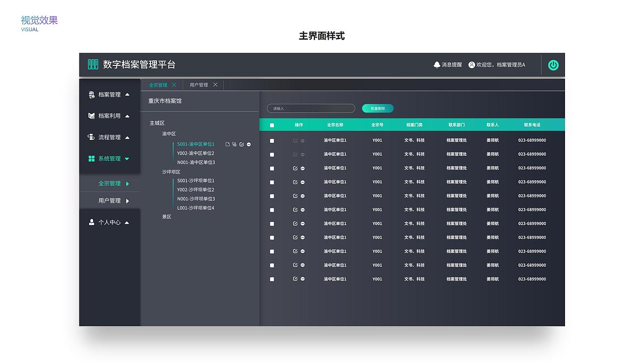Viewport: 644px width, 362px height.
Task: Click the power button at top right
Action: click(553, 65)
